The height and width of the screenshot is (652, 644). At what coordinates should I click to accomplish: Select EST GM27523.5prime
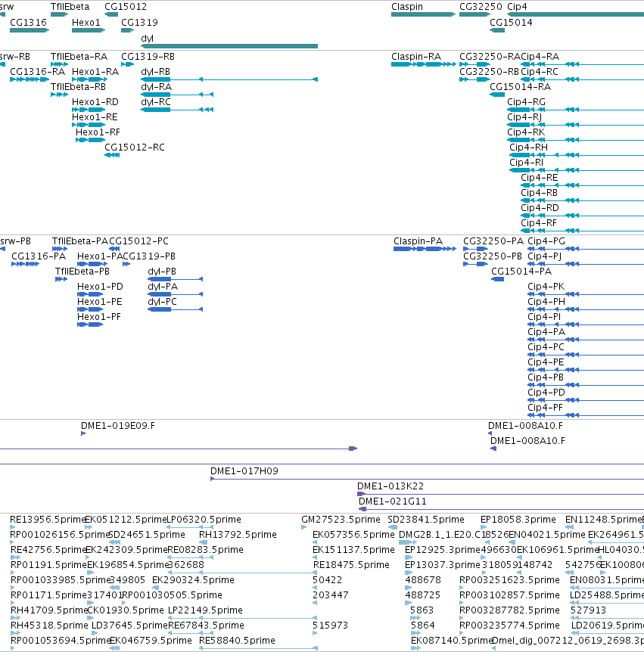(x=304, y=527)
